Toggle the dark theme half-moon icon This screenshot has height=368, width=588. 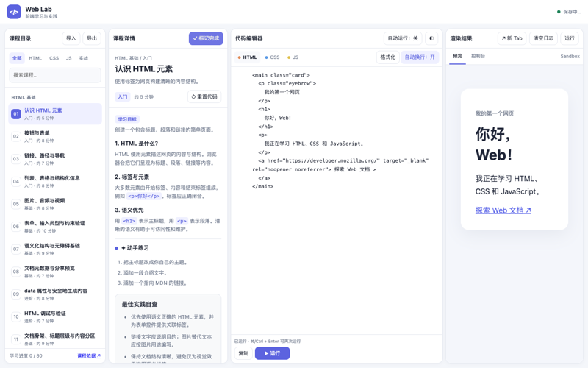point(431,38)
